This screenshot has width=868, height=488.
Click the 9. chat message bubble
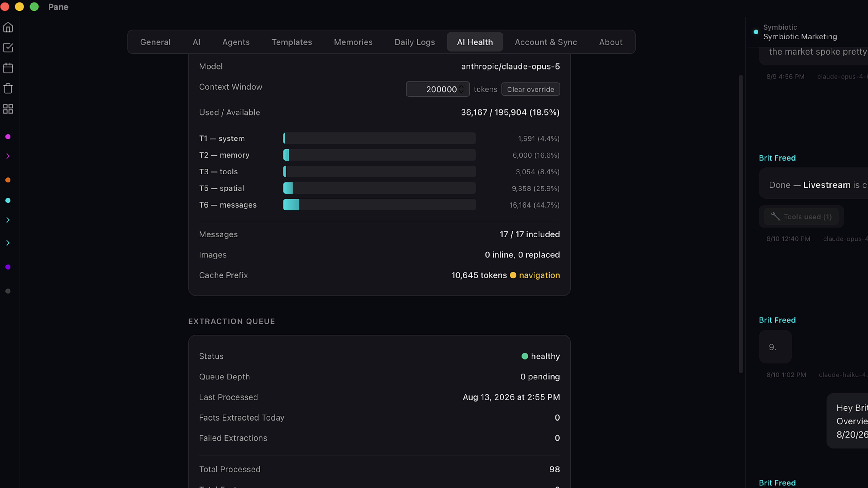pos(775,347)
